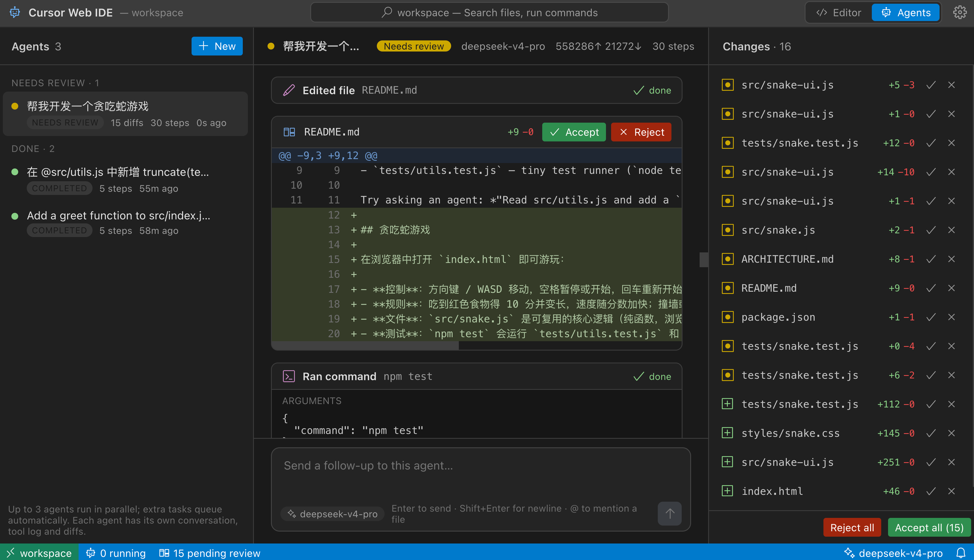Switch to Agents tab
The image size is (974, 560).
[906, 13]
